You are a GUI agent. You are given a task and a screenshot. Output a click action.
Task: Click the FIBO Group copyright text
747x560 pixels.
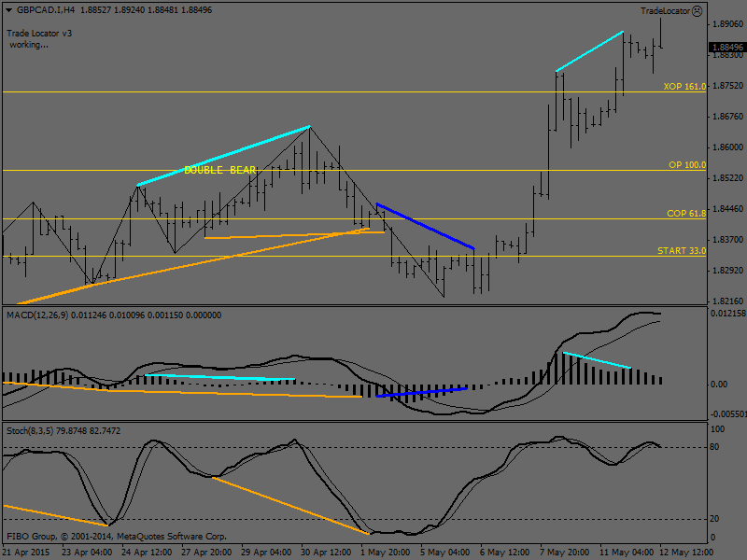[117, 537]
